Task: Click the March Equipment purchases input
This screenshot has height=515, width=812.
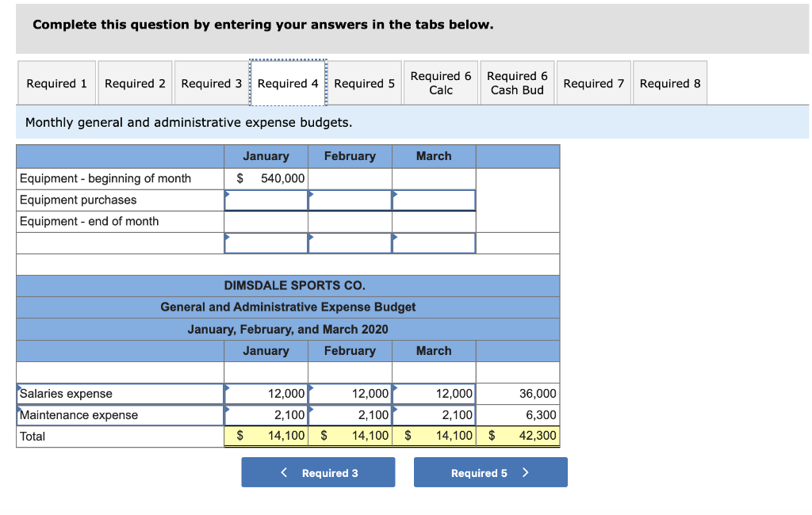Action: [x=434, y=200]
